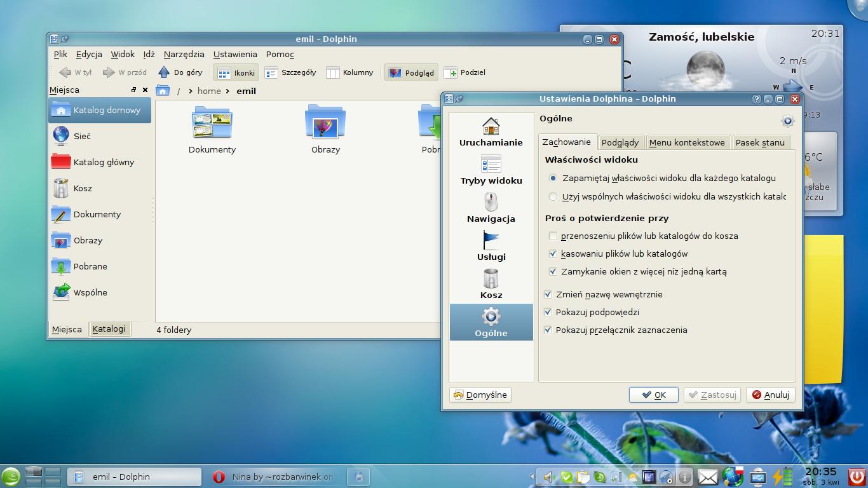This screenshot has width=868, height=488.
Task: Enable confirmation for przenoszeniu plików do kosza
Action: pos(553,236)
